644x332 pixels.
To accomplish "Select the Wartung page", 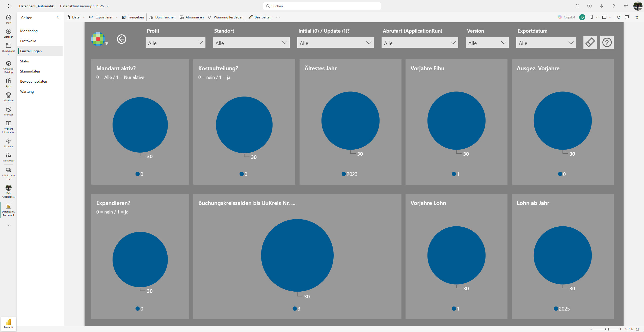I will coord(40,91).
